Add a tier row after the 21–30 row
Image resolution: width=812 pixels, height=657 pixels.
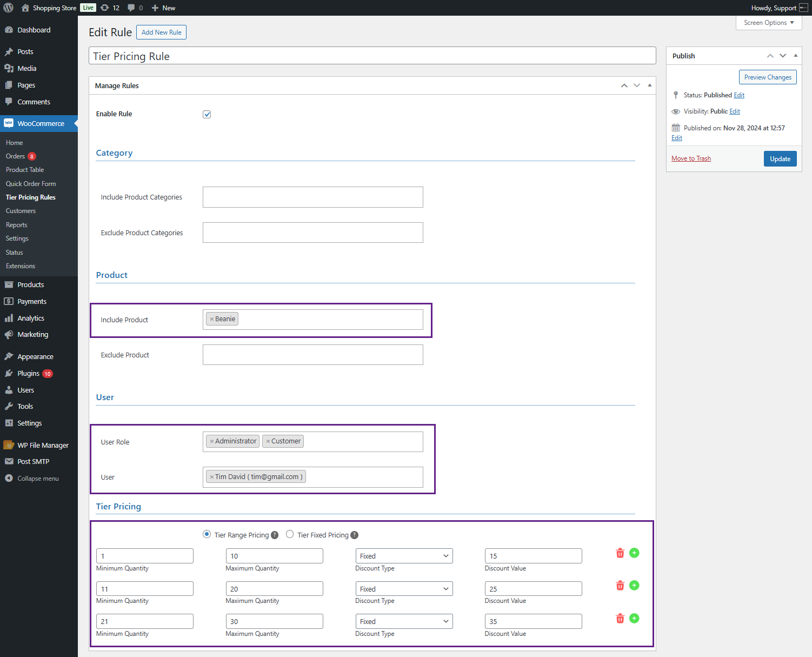[x=634, y=618]
